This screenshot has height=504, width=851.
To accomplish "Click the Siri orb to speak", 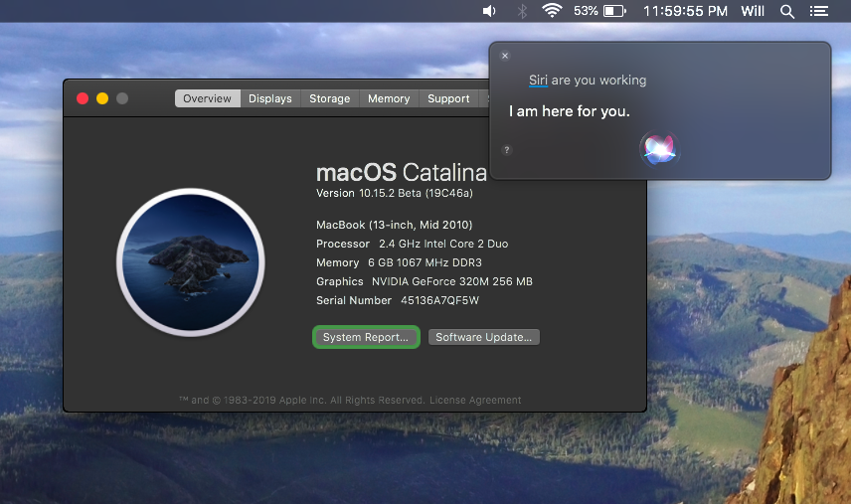I will (x=659, y=148).
